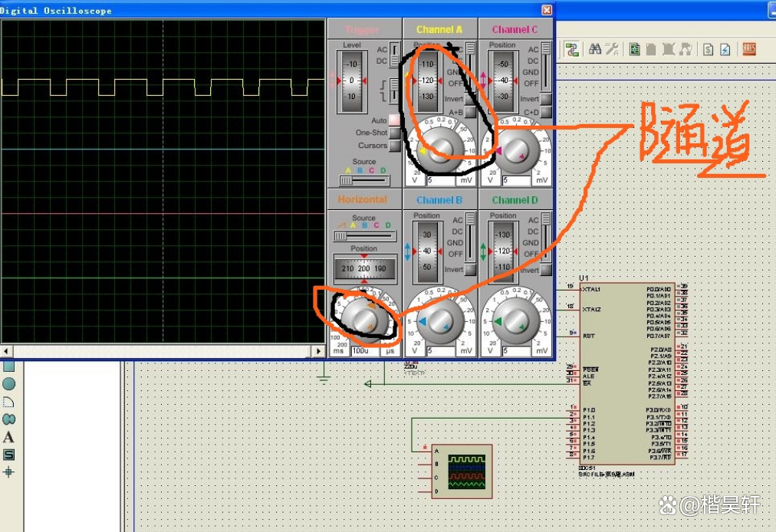Toggle the oscilloscope Cursors button
This screenshot has width=776, height=532.
[x=394, y=146]
